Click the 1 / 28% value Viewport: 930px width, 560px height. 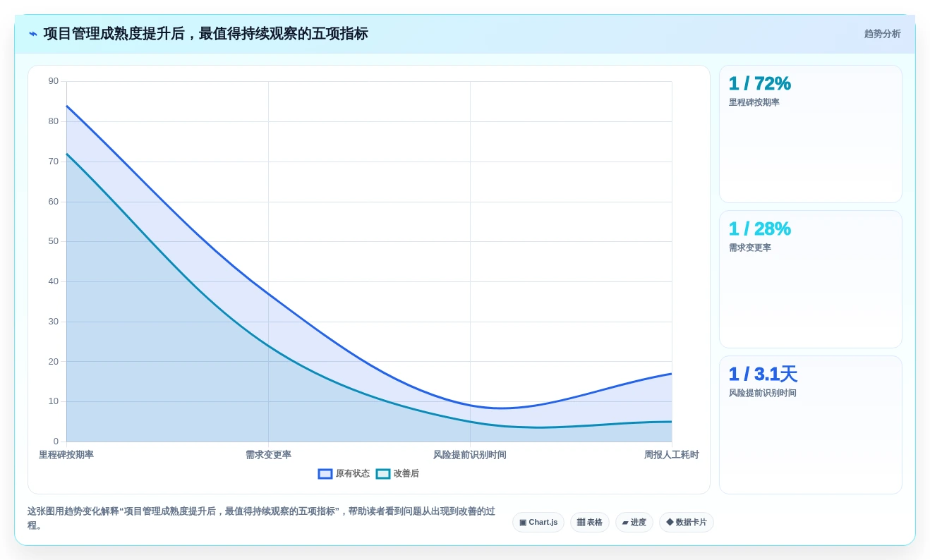point(760,229)
